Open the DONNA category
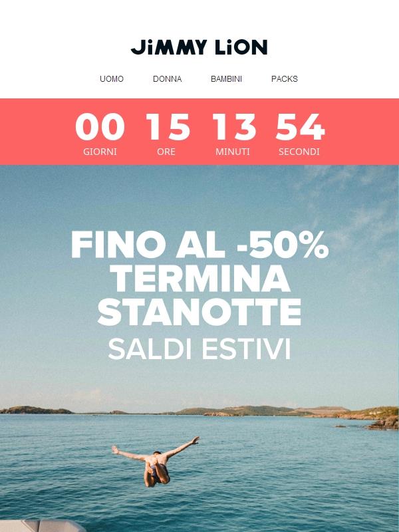The width and height of the screenshot is (399, 532). coord(168,79)
